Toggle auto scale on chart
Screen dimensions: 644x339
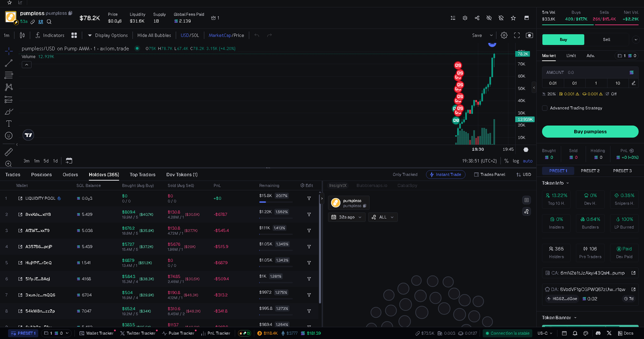point(528,161)
